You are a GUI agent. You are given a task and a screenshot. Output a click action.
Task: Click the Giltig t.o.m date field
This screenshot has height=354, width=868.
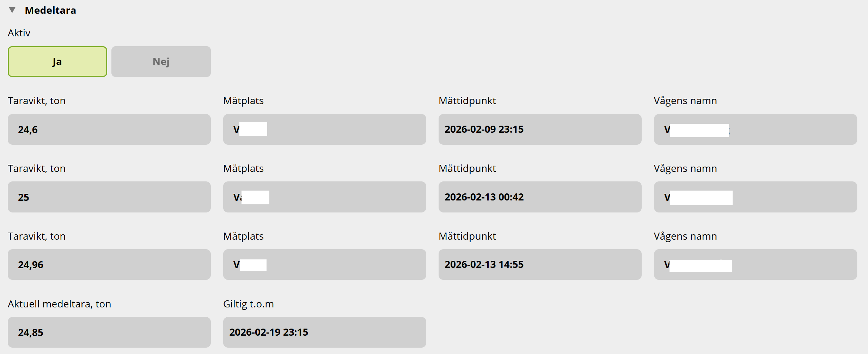tap(324, 332)
